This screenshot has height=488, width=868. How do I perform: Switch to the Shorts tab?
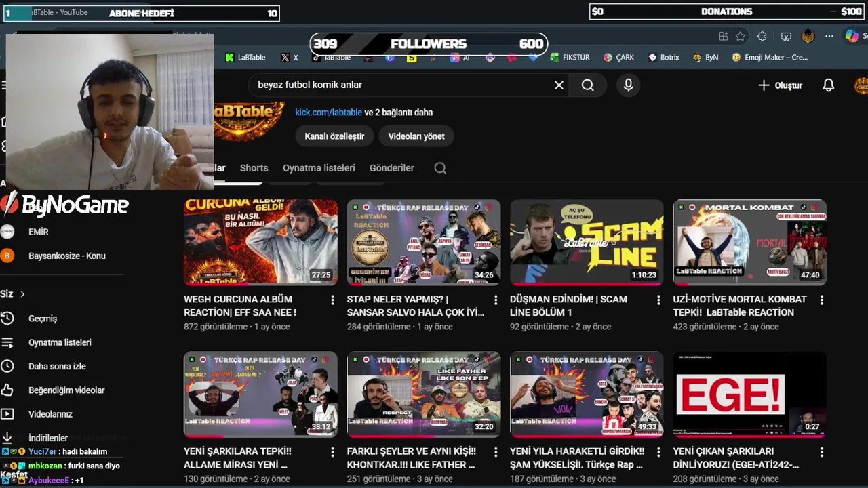[254, 168]
